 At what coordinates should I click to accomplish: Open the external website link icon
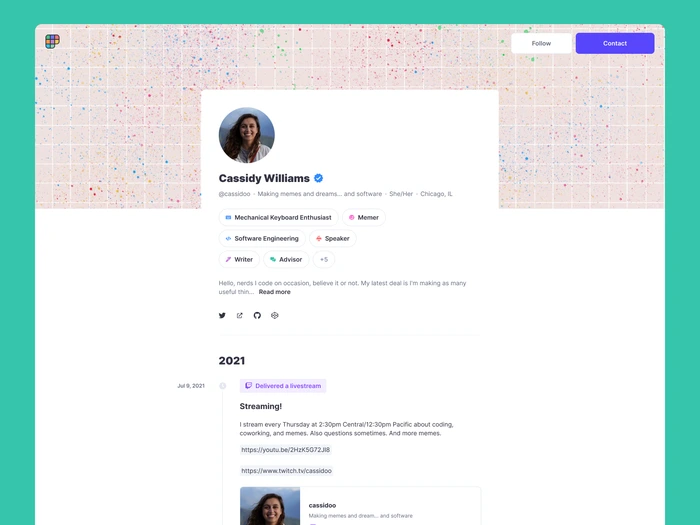240,316
